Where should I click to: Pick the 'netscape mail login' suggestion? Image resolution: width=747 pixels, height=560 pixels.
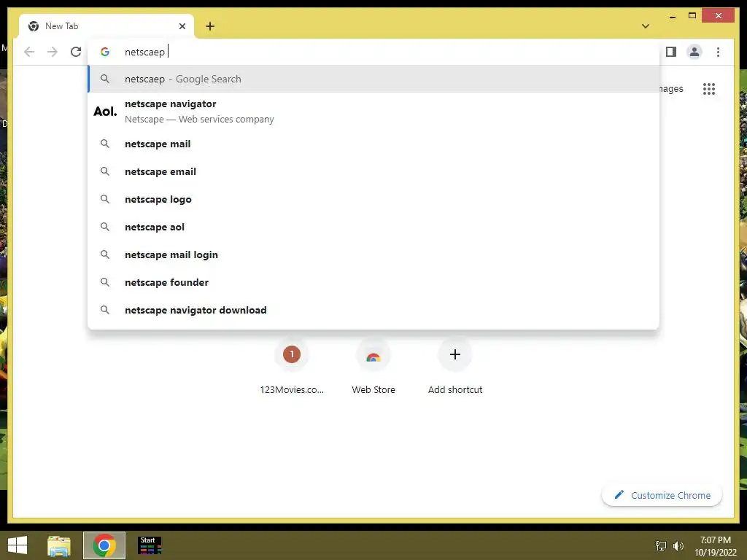tap(373, 254)
